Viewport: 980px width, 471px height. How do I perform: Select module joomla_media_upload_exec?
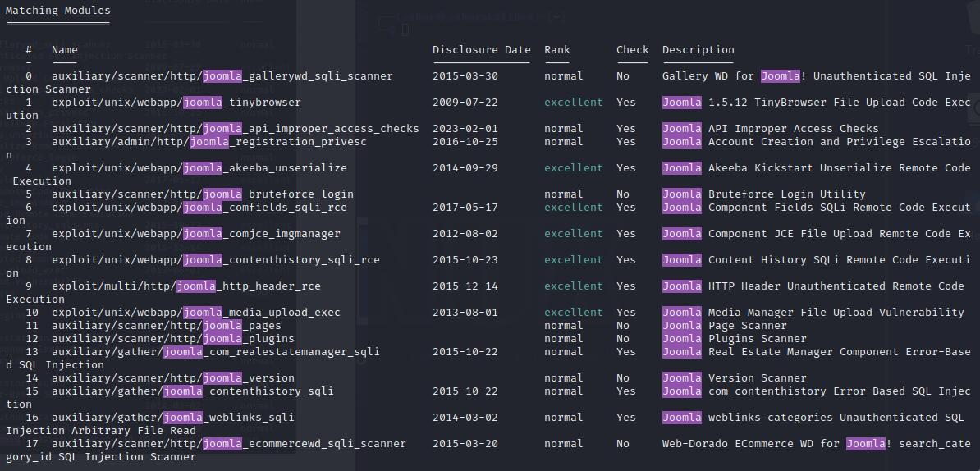[x=196, y=313]
